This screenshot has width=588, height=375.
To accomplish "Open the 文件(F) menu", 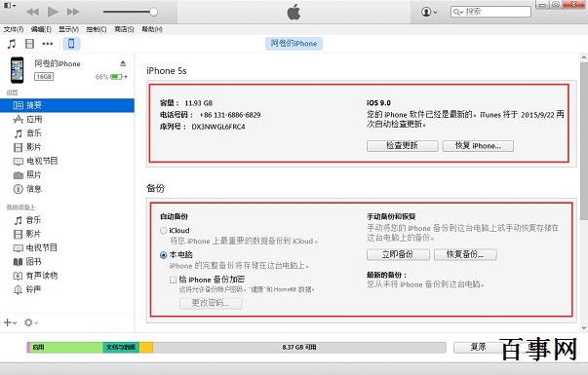I will click(14, 29).
